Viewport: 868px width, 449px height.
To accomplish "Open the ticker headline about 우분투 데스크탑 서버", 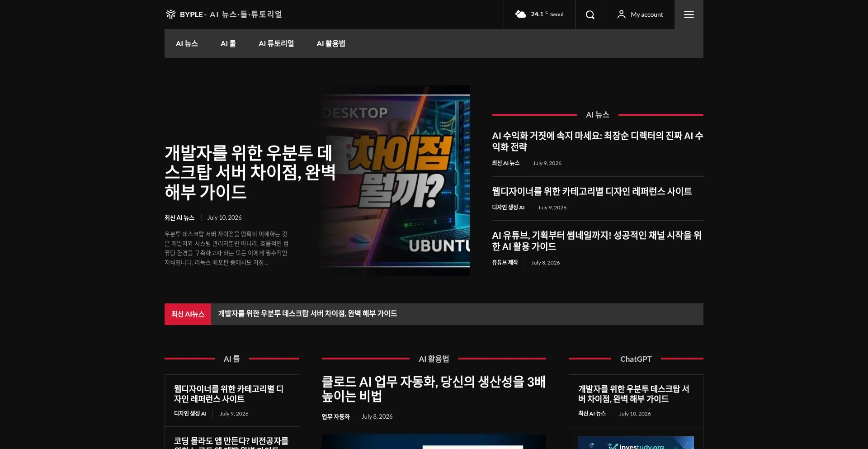I will (307, 313).
